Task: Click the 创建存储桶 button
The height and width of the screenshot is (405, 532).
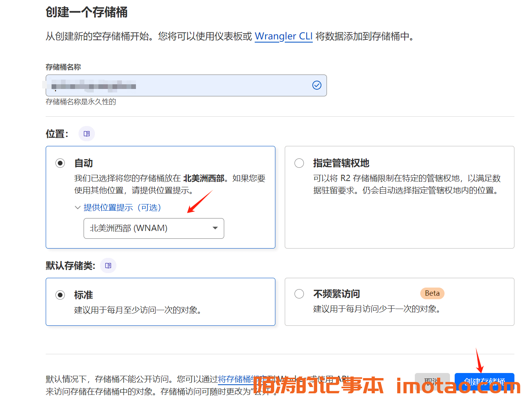Action: pos(484,381)
